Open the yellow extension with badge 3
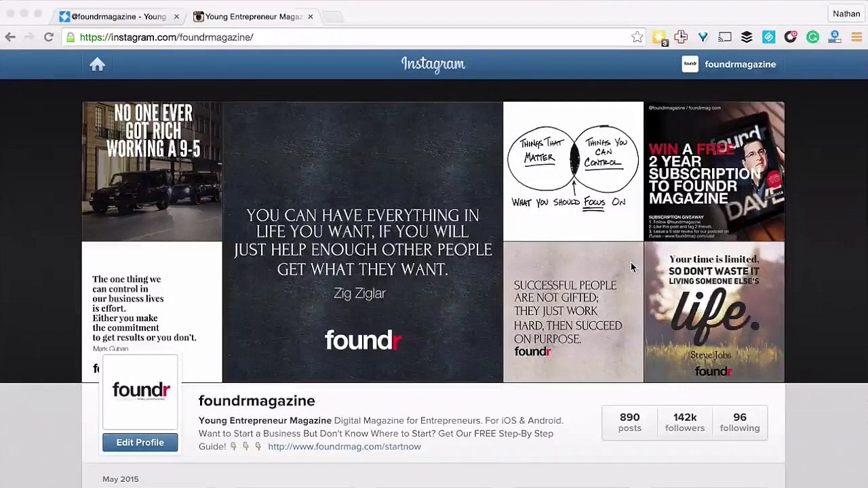 point(659,38)
